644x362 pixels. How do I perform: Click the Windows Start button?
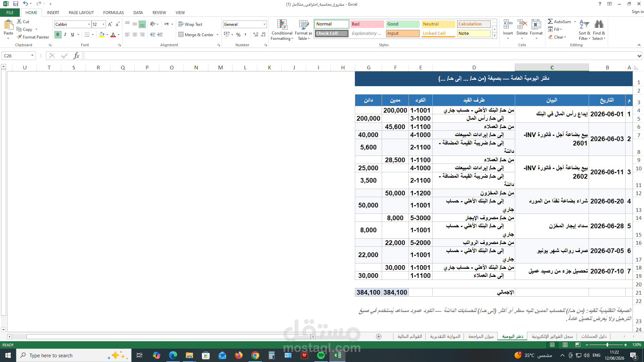[8, 355]
